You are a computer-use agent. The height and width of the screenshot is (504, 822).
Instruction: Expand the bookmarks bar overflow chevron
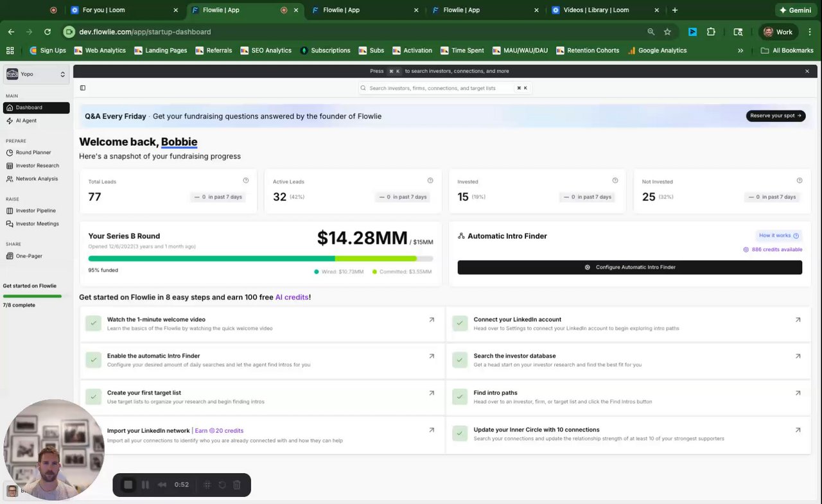point(740,50)
